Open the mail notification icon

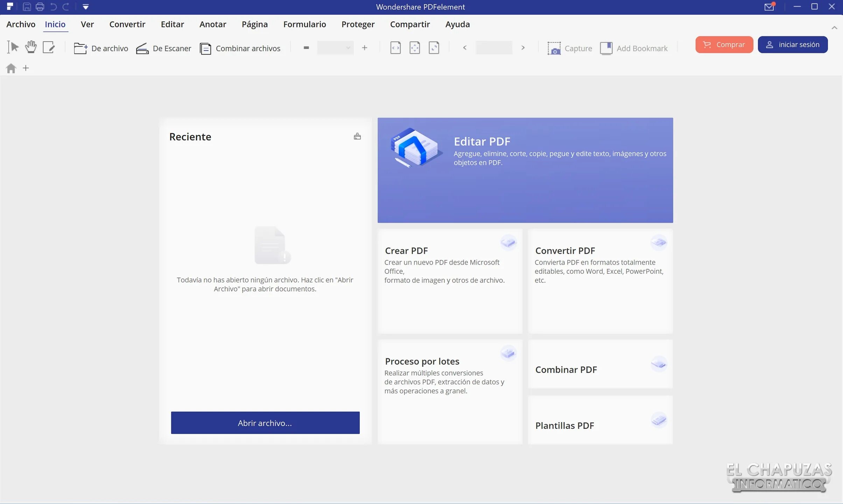click(x=769, y=7)
